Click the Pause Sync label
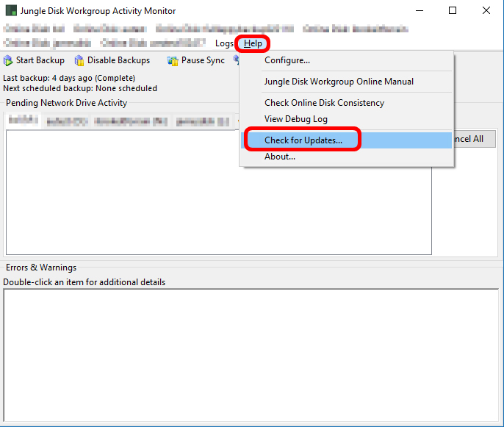This screenshot has width=504, height=427. click(x=203, y=60)
